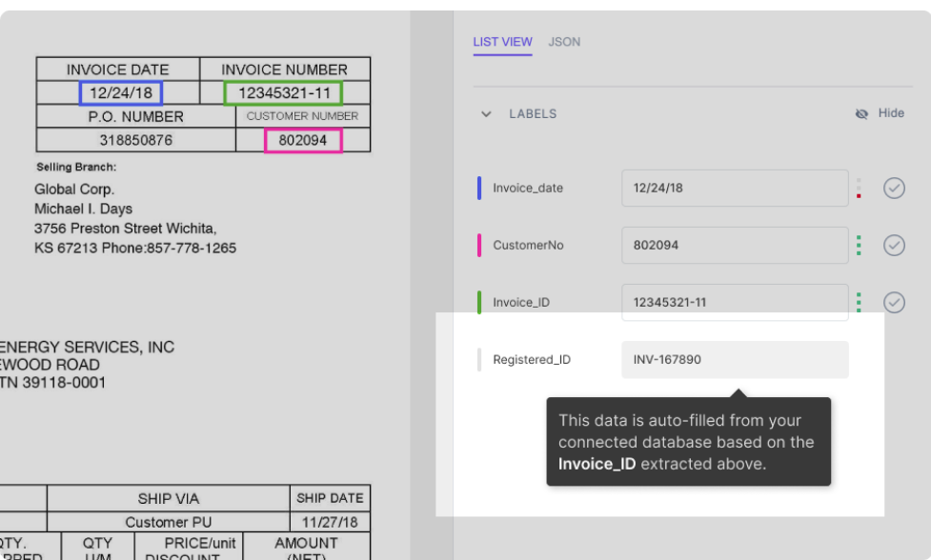Click the CustomerNo field showing 802094

click(734, 245)
